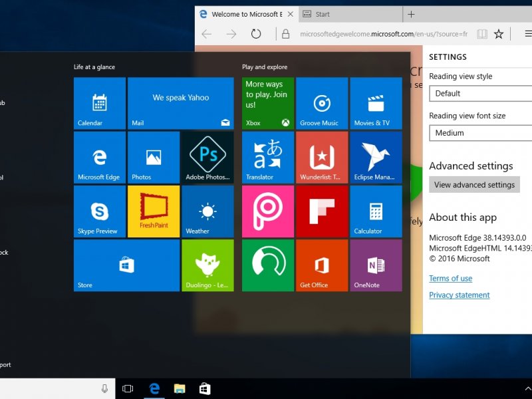The height and width of the screenshot is (399, 532).
Task: Open the Get Office tile
Action: point(322,265)
